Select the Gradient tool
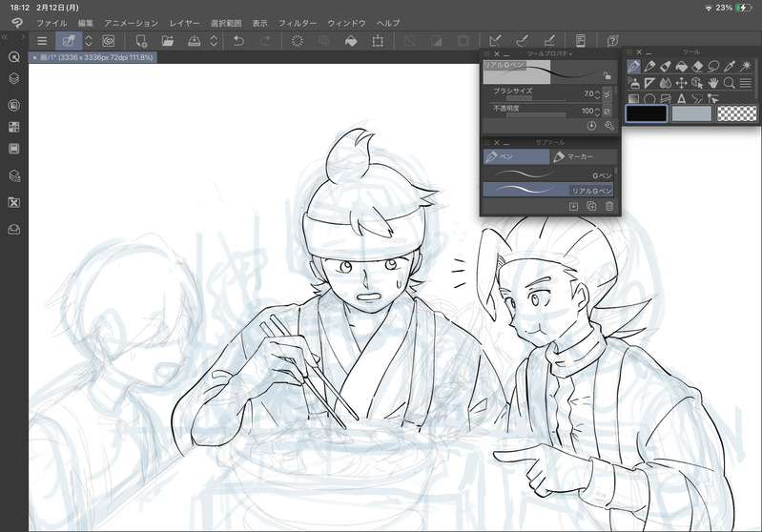This screenshot has width=762, height=532. tap(633, 99)
